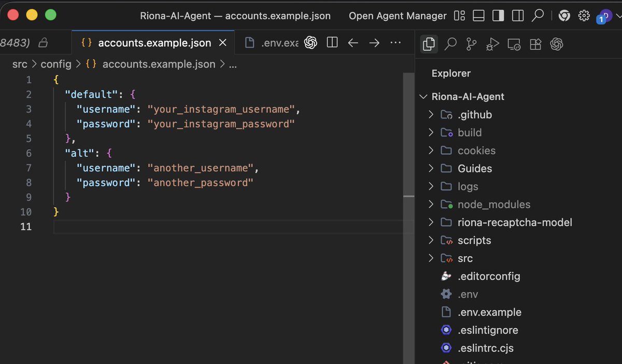Image resolution: width=622 pixels, height=364 pixels.
Task: Click the ChatGPT icon in editor toolbar
Action: pyautogui.click(x=310, y=42)
